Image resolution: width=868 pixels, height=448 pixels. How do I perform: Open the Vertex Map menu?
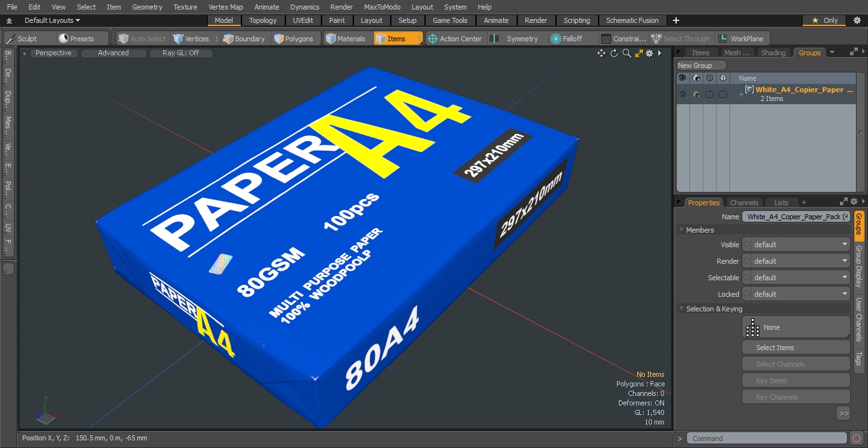226,7
